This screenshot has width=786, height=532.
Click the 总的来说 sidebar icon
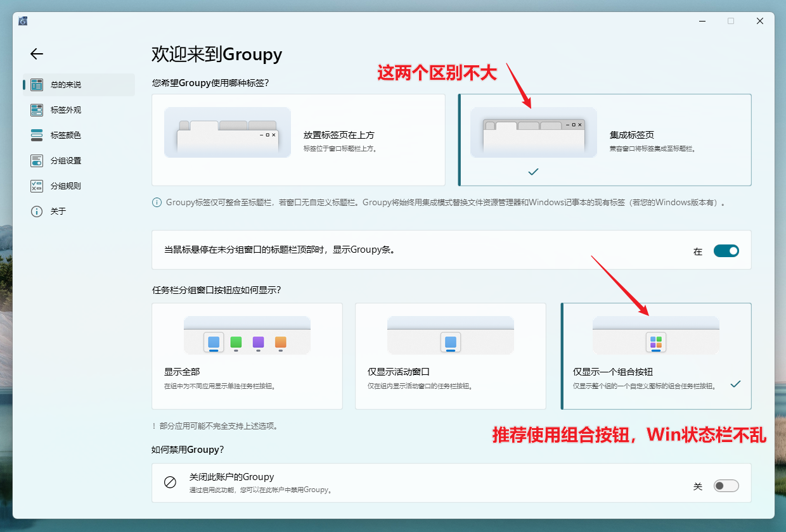pyautogui.click(x=37, y=85)
